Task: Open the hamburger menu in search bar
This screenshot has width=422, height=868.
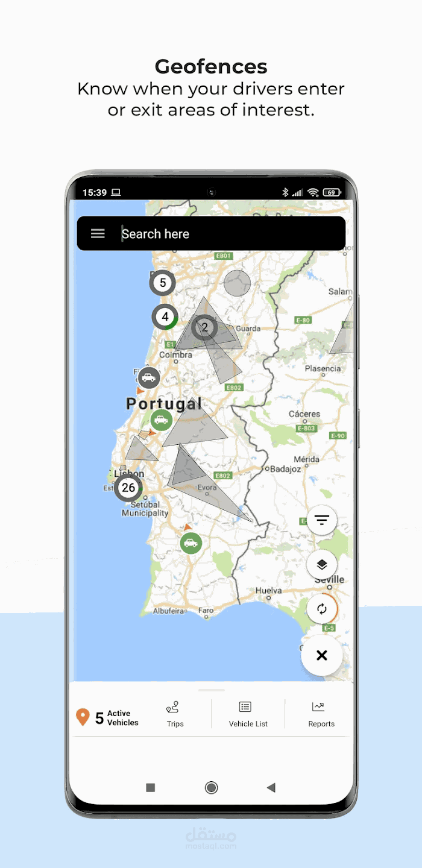Action: pyautogui.click(x=98, y=234)
